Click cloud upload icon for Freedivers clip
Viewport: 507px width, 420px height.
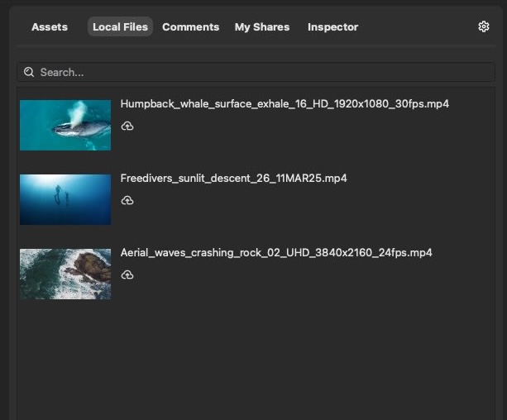pos(127,201)
